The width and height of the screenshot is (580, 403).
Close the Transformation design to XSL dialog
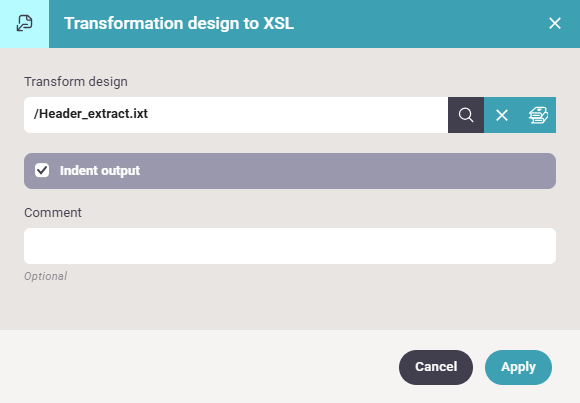click(554, 23)
